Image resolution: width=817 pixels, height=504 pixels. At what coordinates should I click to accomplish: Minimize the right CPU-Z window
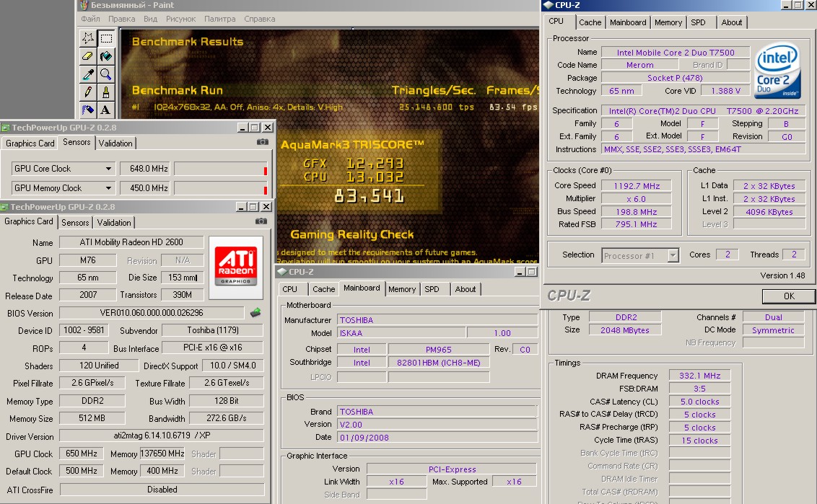787,5
